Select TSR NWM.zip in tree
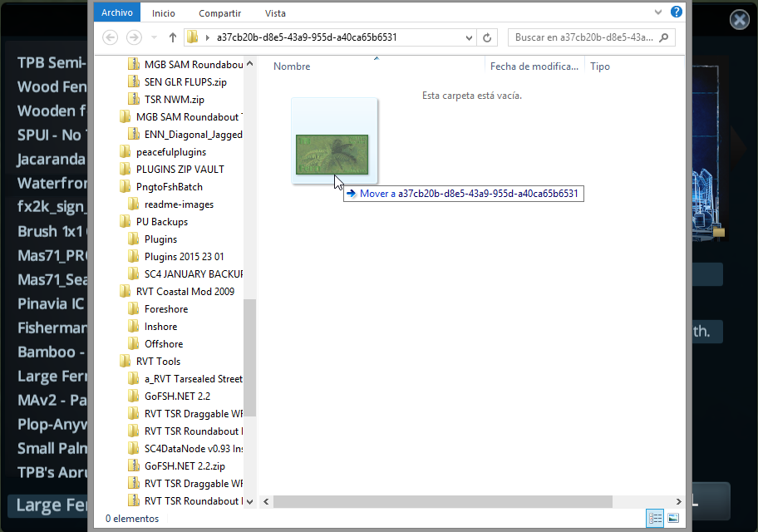The image size is (758, 532). tap(174, 100)
